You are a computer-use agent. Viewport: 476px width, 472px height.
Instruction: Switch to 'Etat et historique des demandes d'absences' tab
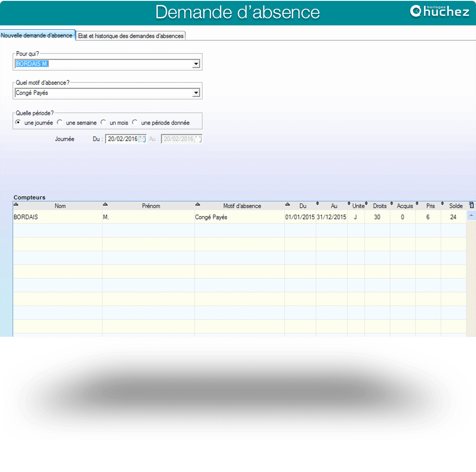click(x=130, y=36)
